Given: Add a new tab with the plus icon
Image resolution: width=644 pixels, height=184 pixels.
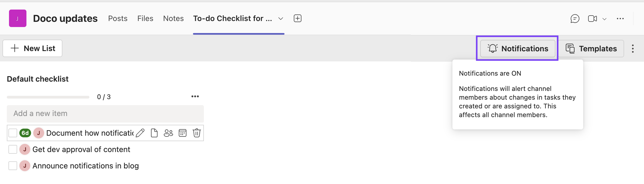Looking at the screenshot, I should click(297, 18).
